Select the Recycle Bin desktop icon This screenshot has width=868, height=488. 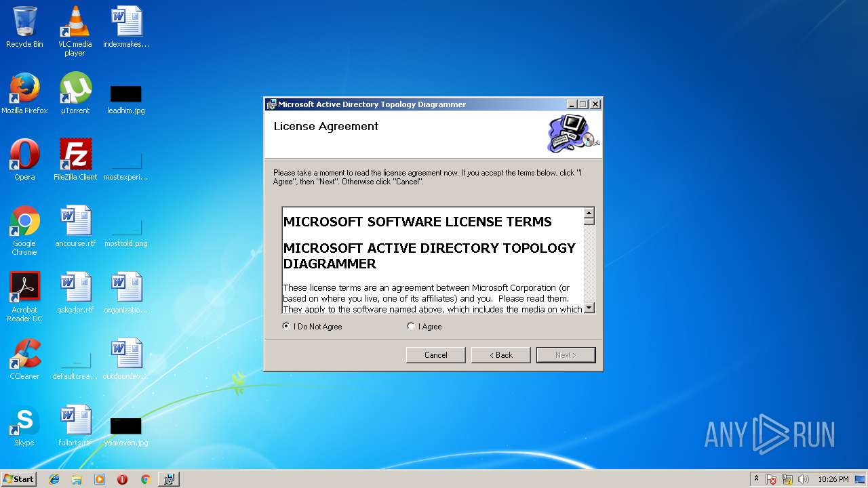24,27
